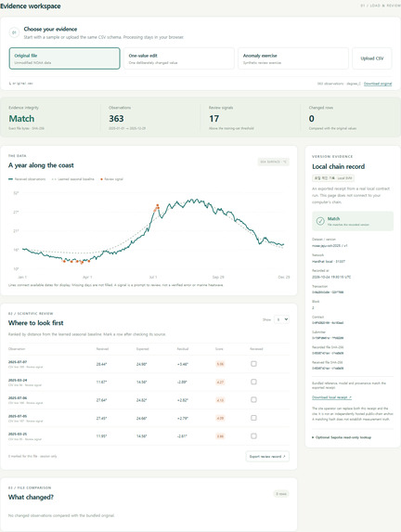Screen dimensions: 401x532
Task: Click the Received file SHA-256 hash value
Action: pos(328,368)
